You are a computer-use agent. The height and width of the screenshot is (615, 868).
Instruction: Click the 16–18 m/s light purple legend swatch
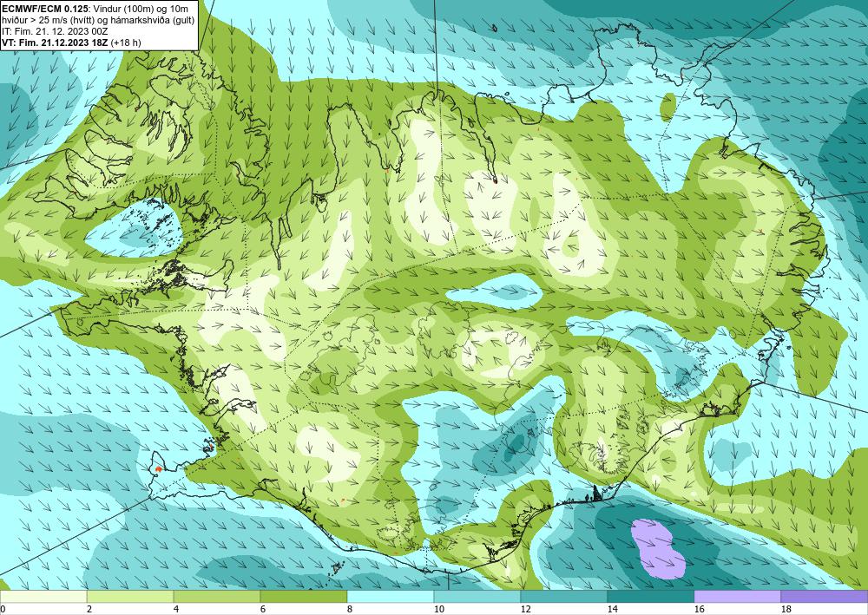point(737,596)
